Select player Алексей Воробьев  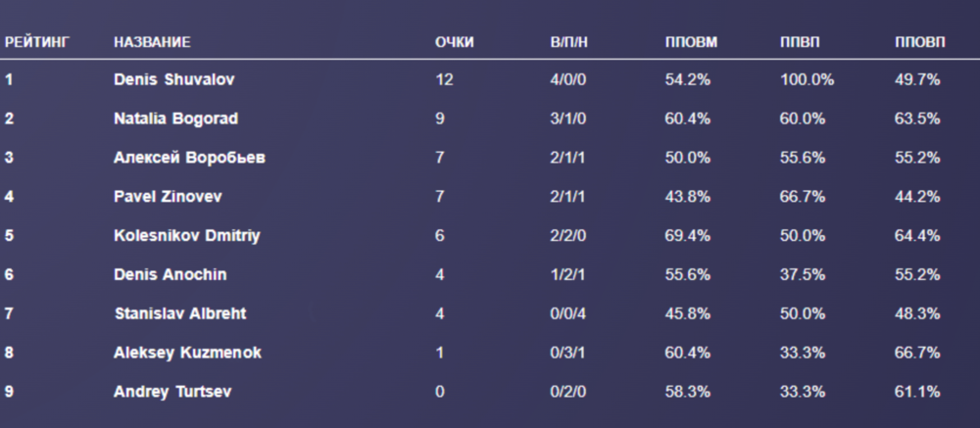[189, 158]
